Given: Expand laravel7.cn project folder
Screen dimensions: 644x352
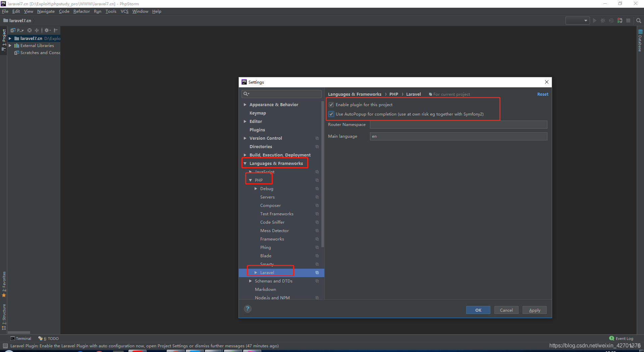Looking at the screenshot, I should coord(10,39).
